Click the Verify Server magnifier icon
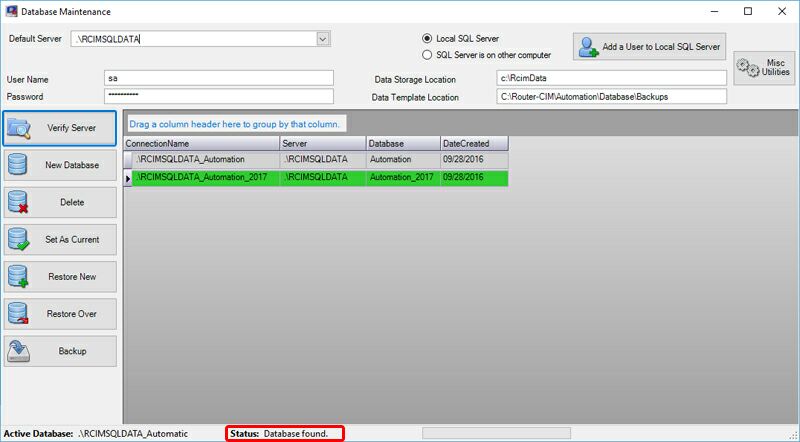The height and width of the screenshot is (442, 800). tap(20, 127)
